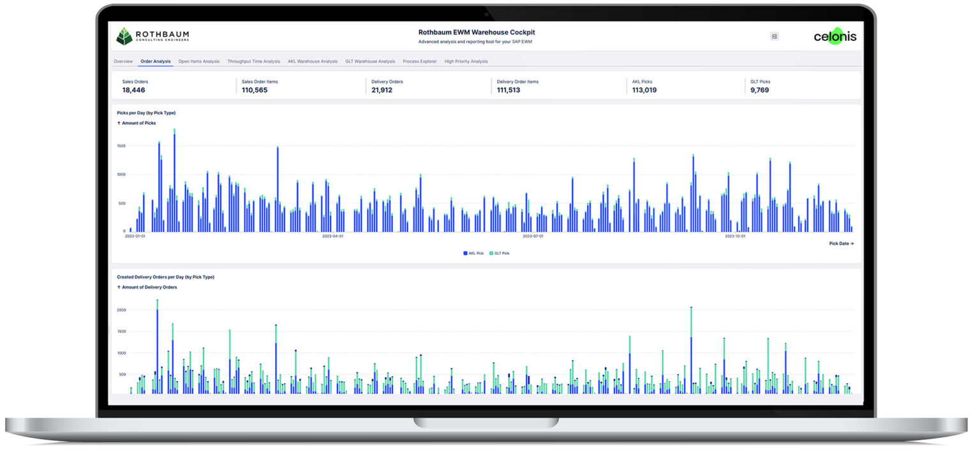Click the AKL Picks KPI card
This screenshot has height=450, width=980.
683,86
